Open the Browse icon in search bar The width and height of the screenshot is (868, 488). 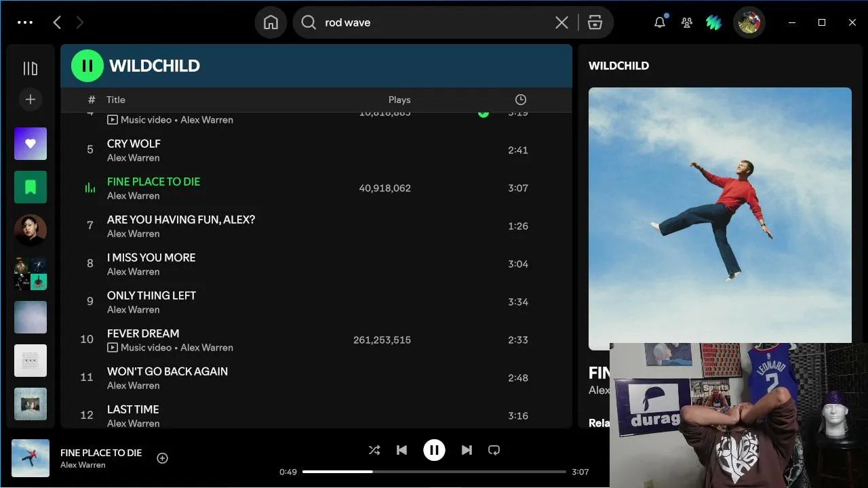tap(595, 22)
